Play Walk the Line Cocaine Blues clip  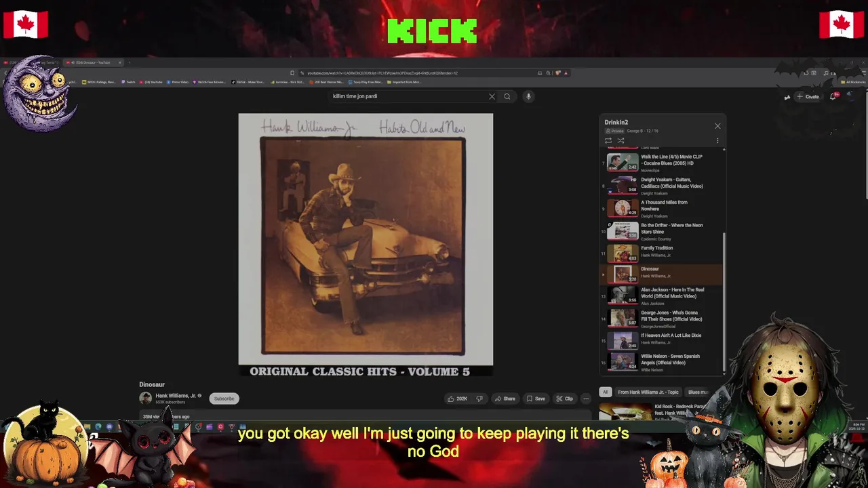661,163
